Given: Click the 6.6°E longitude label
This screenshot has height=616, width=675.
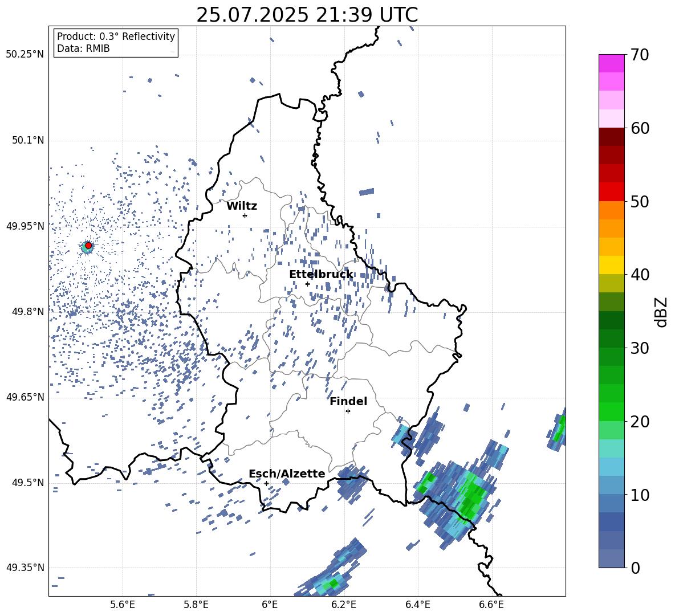Looking at the screenshot, I should click(x=491, y=605).
